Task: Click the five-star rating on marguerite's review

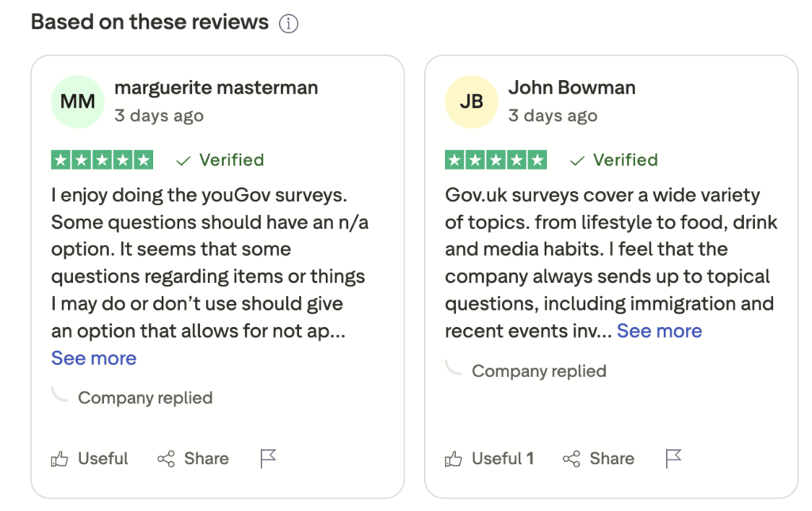Action: pos(101,159)
